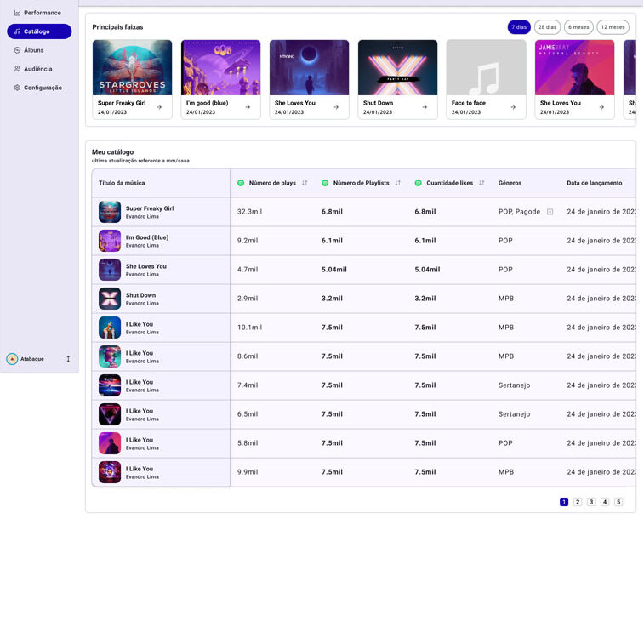Click cover of I Like You 8.6mil row
The width and height of the screenshot is (644, 644).
pos(110,356)
